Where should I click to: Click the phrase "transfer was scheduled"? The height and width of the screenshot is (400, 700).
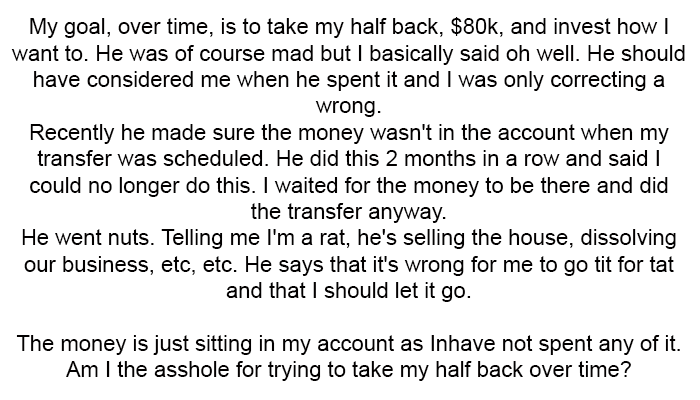point(152,159)
